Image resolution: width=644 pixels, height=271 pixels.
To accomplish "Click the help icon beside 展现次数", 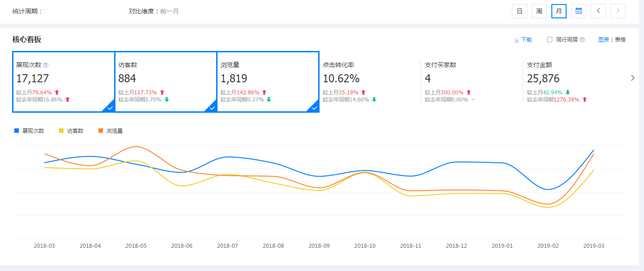I will click(x=46, y=65).
